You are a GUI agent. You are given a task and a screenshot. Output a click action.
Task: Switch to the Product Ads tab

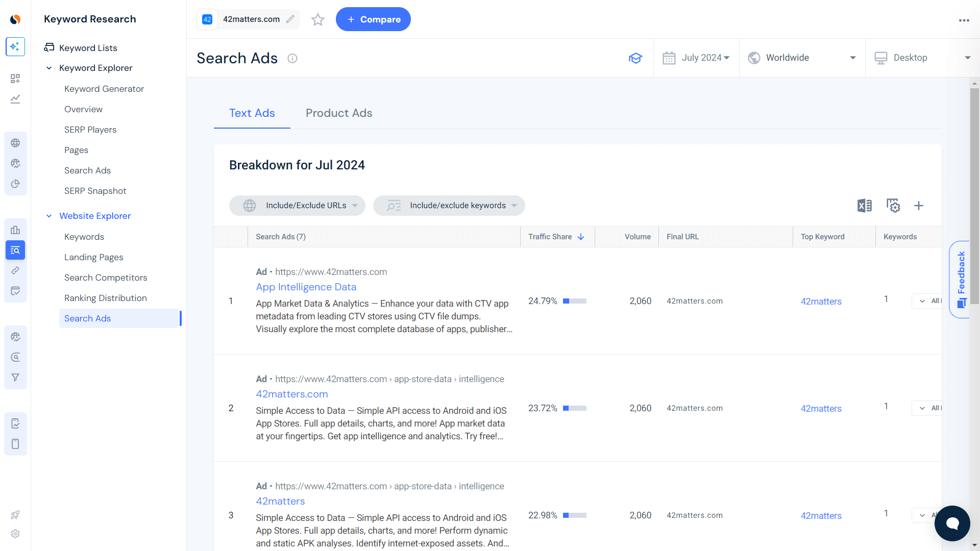coord(338,113)
